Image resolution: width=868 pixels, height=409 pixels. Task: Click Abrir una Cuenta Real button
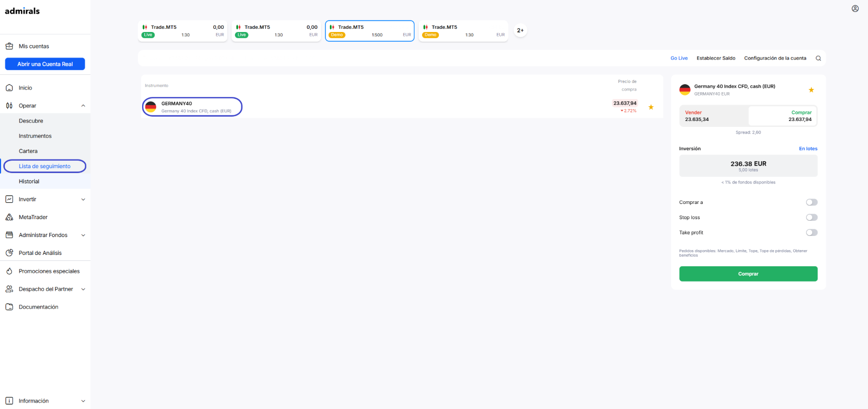[x=45, y=64]
